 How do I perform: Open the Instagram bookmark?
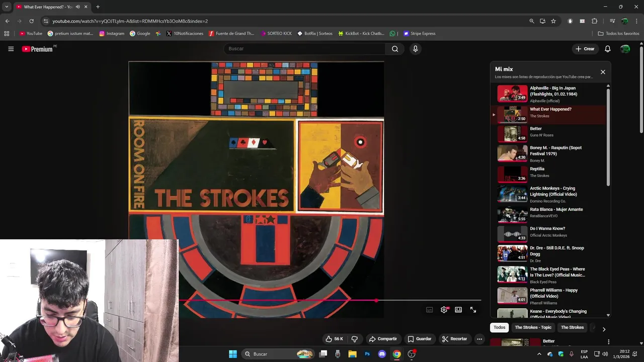pyautogui.click(x=112, y=34)
